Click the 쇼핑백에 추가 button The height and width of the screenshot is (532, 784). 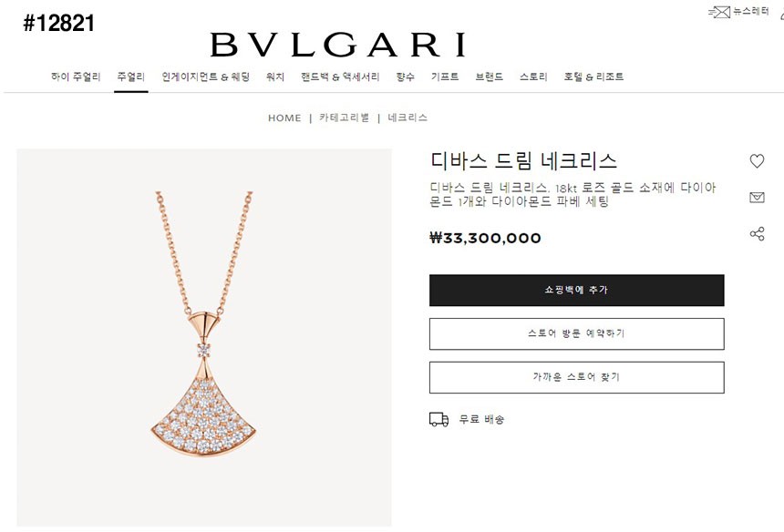point(576,291)
